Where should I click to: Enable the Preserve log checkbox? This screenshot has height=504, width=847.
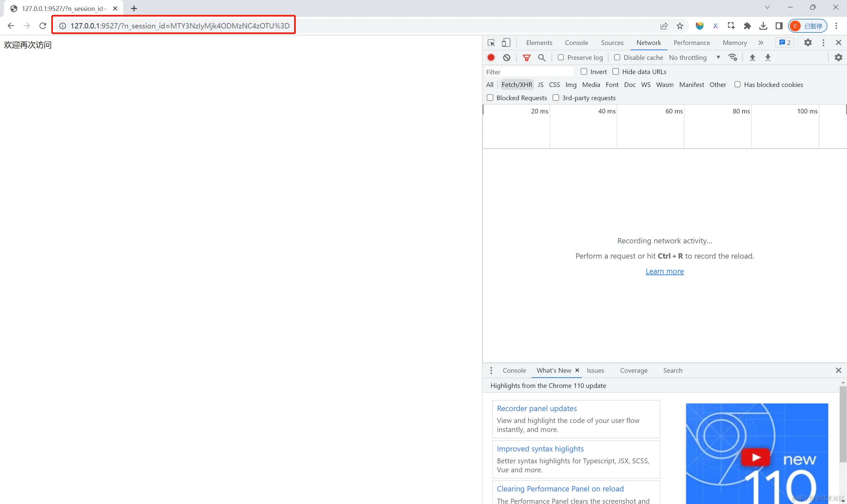(561, 58)
